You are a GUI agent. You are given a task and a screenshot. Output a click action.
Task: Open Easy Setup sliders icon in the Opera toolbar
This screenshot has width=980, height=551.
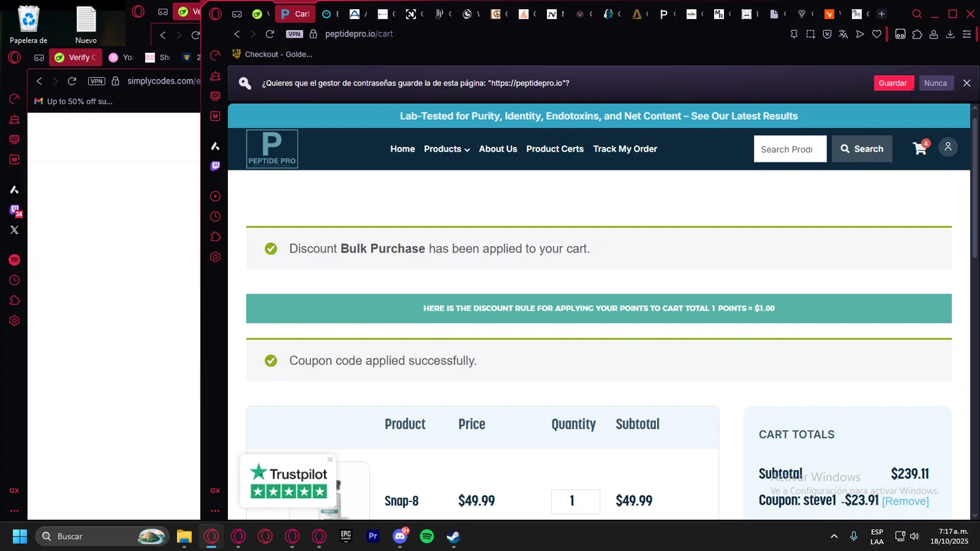(x=967, y=34)
